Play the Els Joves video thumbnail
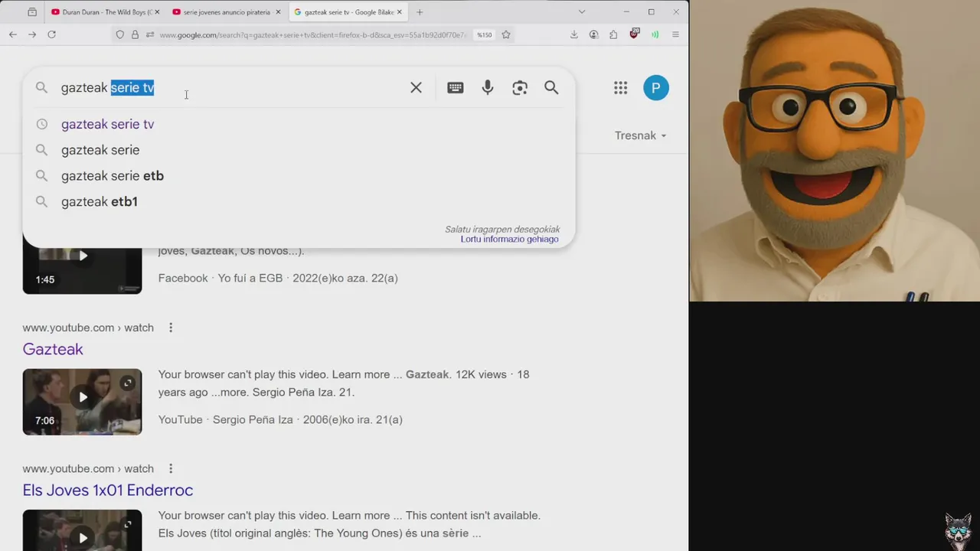Viewport: 980px width, 551px height. (x=82, y=530)
